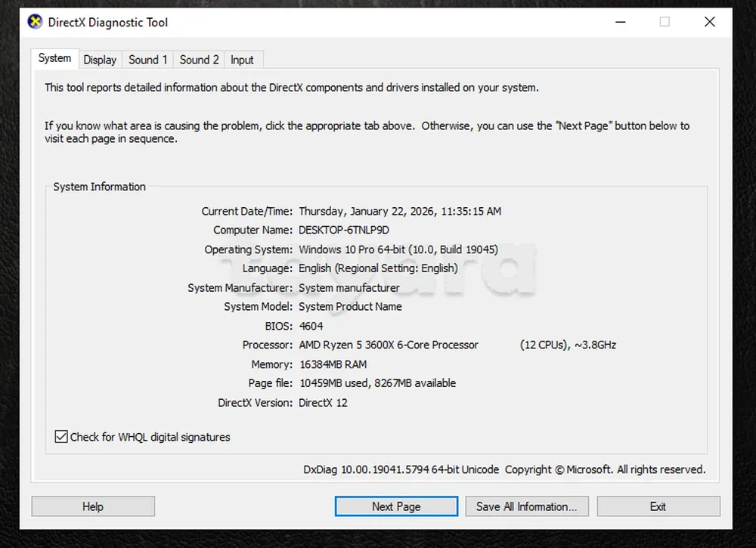This screenshot has height=548, width=756.
Task: Click the DirectX icon in the title bar
Action: 35,22
